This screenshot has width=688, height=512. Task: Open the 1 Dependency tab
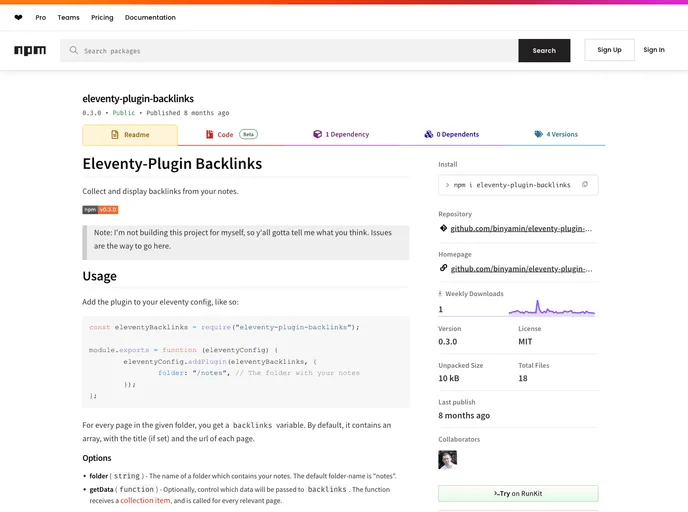[x=341, y=134]
